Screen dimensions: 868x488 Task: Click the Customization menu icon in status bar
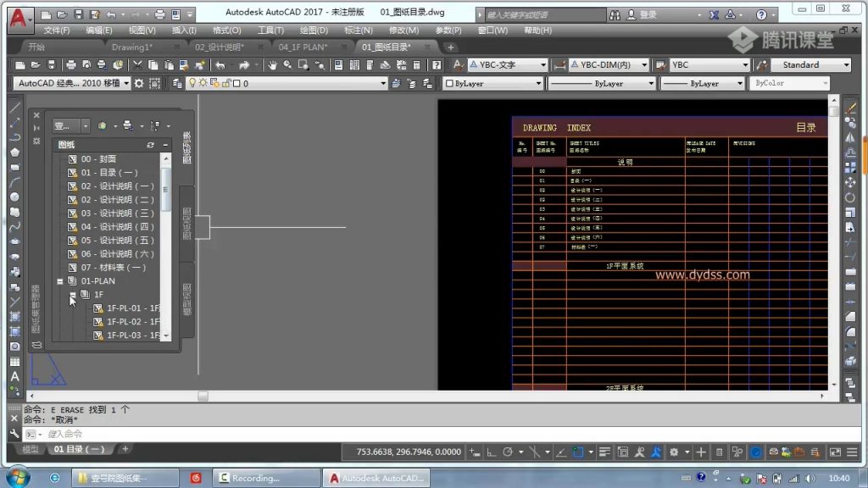[852, 452]
